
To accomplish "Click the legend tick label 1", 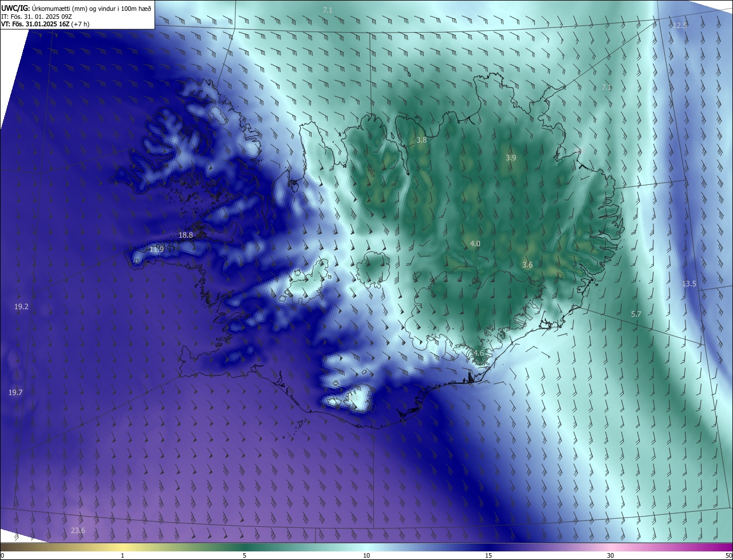I will [x=123, y=555].
